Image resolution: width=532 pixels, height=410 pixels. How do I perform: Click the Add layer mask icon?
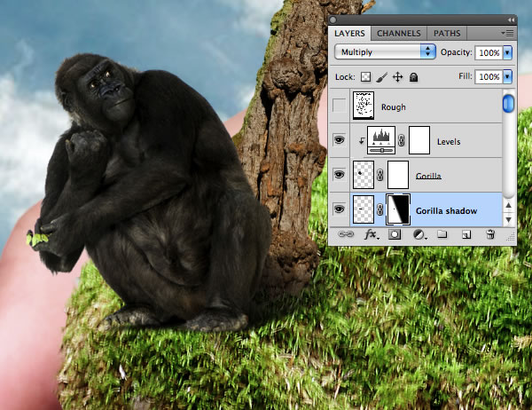tap(395, 234)
